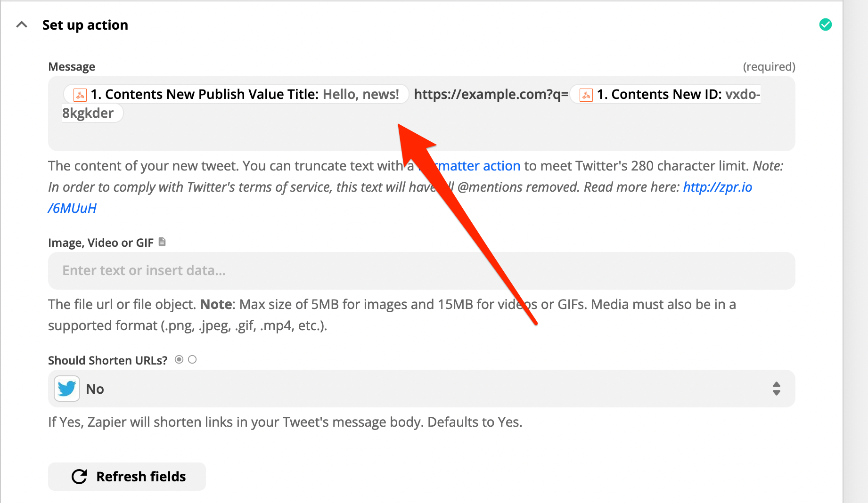
Task: Click the icon in the Publish Value Title pill
Action: [x=80, y=95]
